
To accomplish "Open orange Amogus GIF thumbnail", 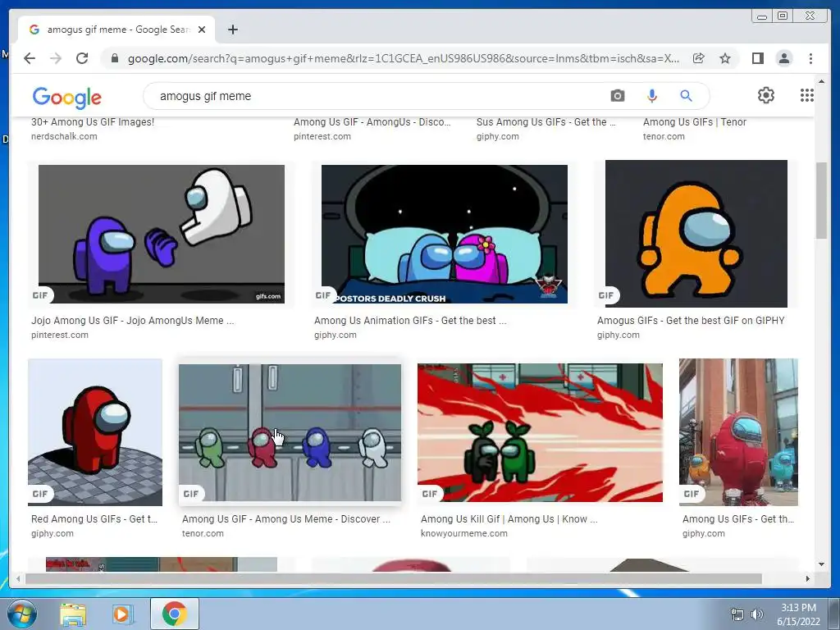I will (696, 234).
